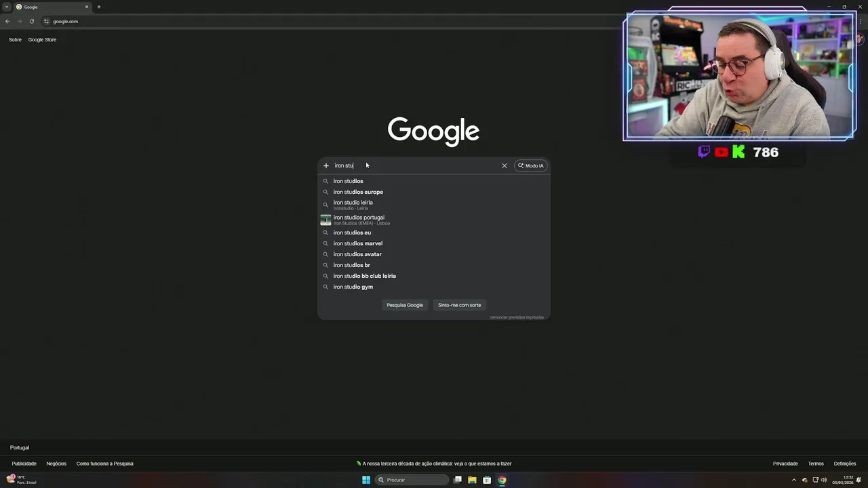868x488 pixels.
Task: Select suggestion "iron studios"
Action: click(x=433, y=181)
